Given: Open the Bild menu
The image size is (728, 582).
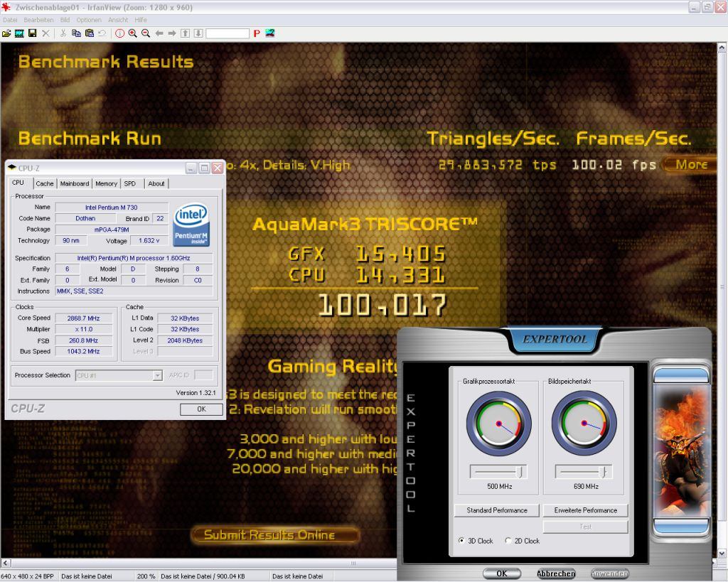Looking at the screenshot, I should [x=65, y=20].
